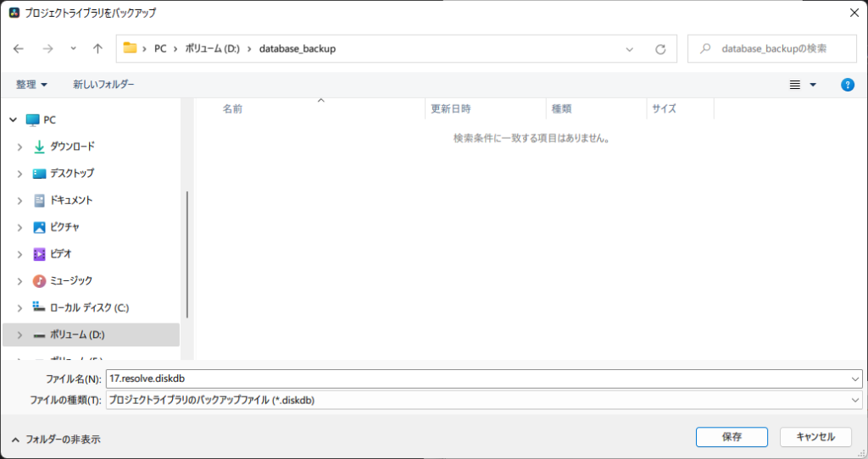Open デスクトップ in the sidebar

pyautogui.click(x=72, y=174)
